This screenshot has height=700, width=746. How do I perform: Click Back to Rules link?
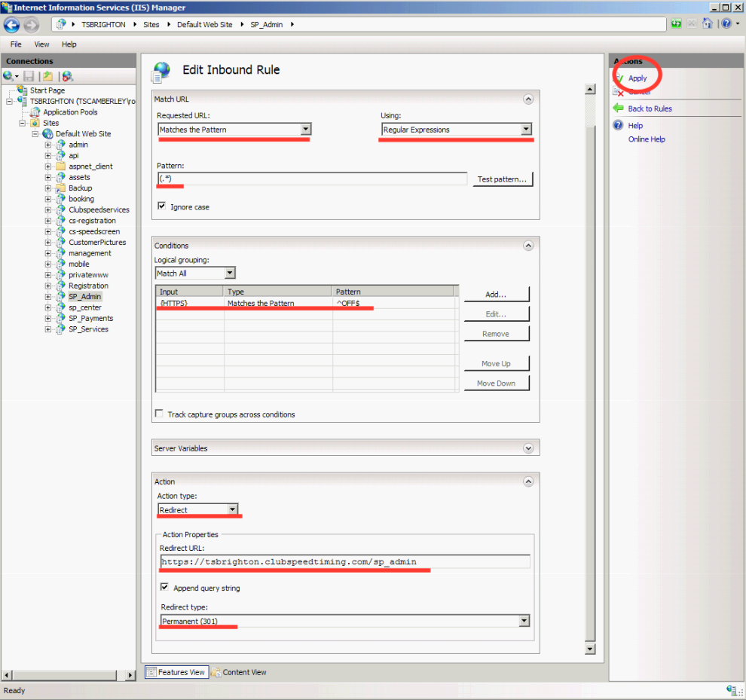pos(650,109)
